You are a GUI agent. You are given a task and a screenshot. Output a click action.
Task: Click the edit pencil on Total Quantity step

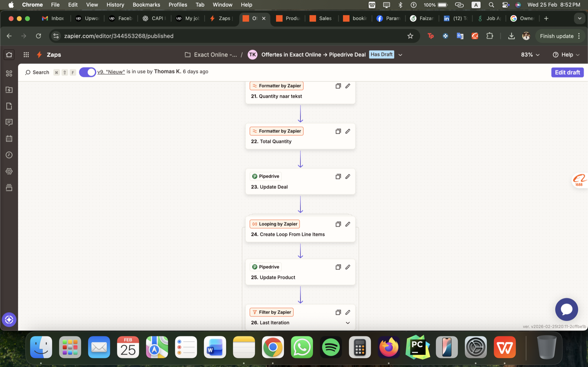click(x=348, y=131)
